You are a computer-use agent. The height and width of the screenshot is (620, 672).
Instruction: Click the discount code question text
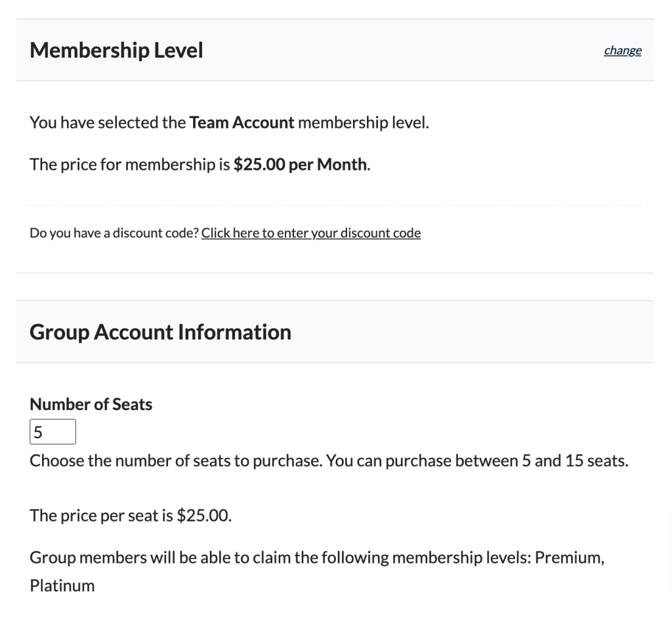tap(114, 232)
